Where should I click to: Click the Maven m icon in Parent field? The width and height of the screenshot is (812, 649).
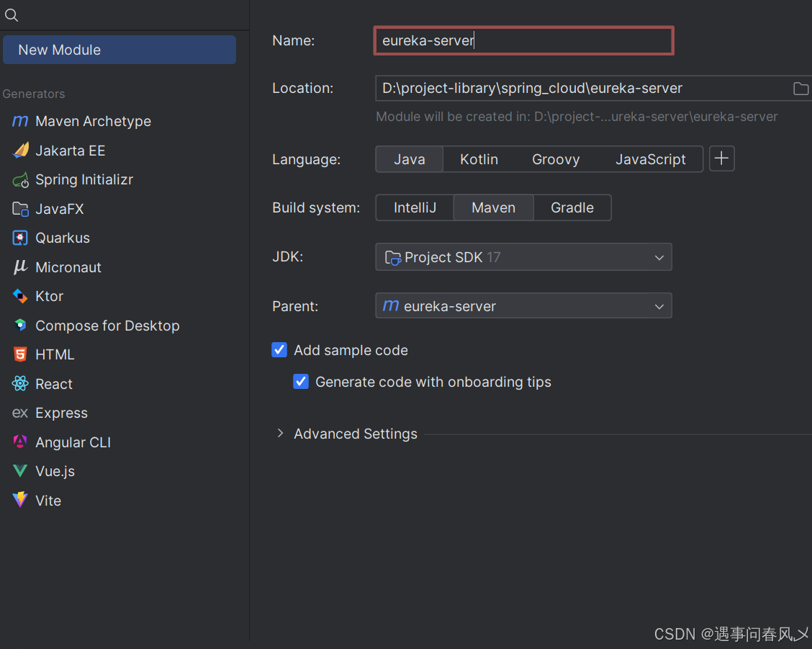click(x=391, y=306)
